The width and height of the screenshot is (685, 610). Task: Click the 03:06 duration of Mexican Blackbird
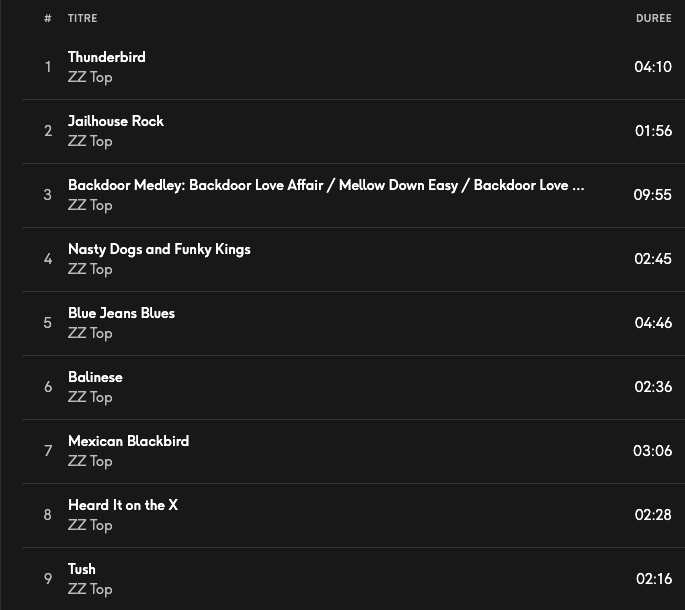click(652, 451)
